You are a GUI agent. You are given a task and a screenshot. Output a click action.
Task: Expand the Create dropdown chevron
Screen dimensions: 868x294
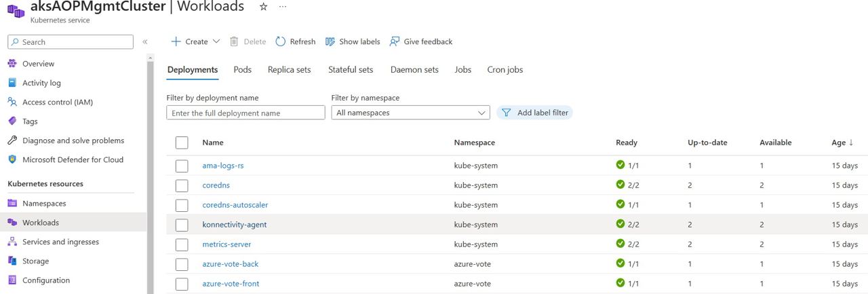tap(216, 41)
